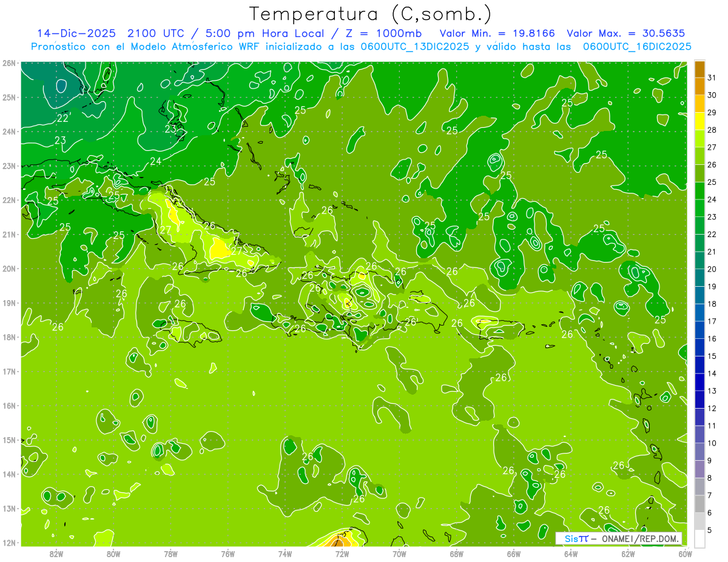The height and width of the screenshot is (562, 728).
Task: Click the 66W longitude axis label
Action: (x=514, y=554)
